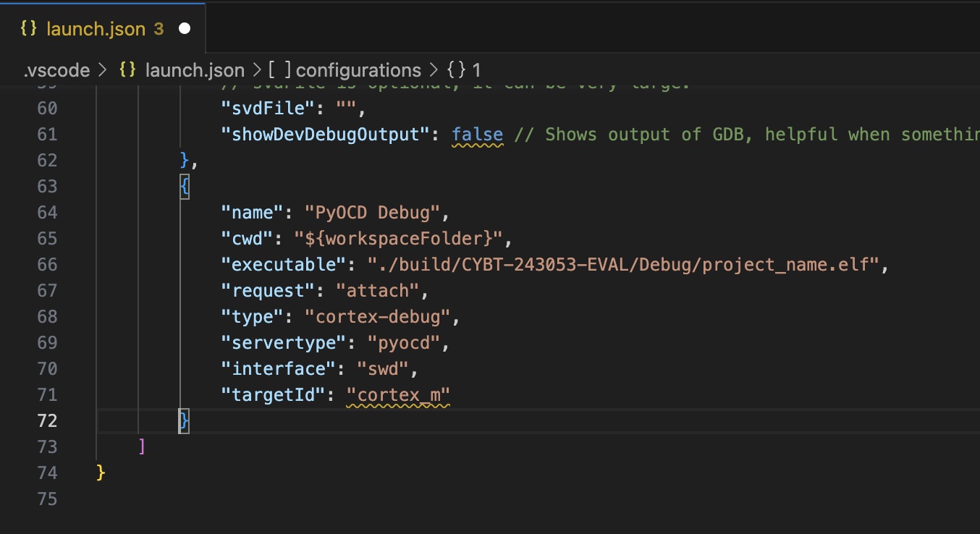Click the JSON braces icon in the tab

28,29
